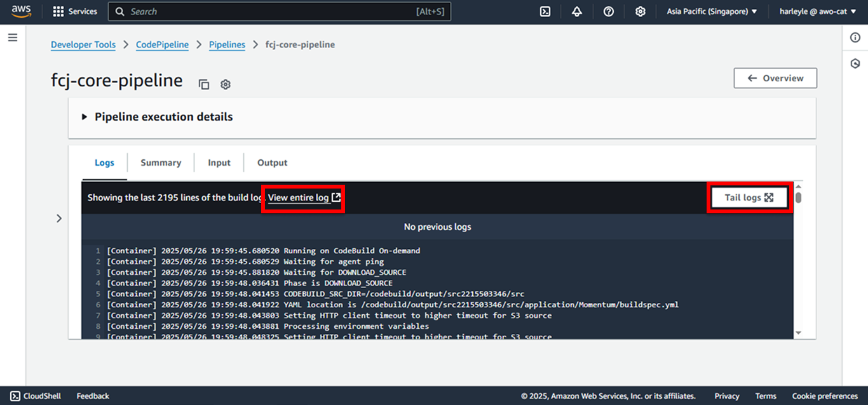Open the View entire log link
Screen dimensions: 868x405
point(304,197)
